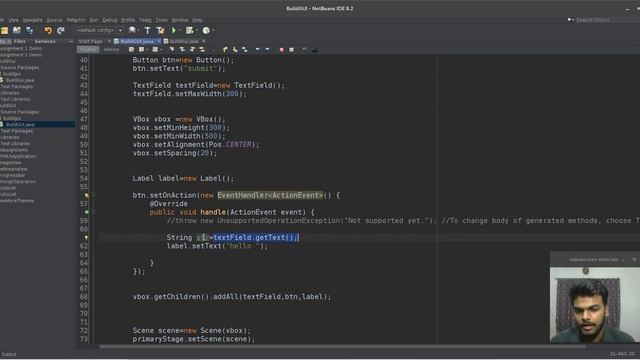Open the Run menu

point(94,20)
